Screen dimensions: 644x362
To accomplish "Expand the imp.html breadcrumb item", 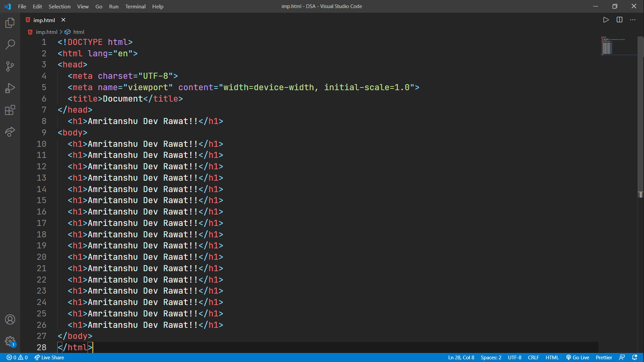I will pos(47,32).
